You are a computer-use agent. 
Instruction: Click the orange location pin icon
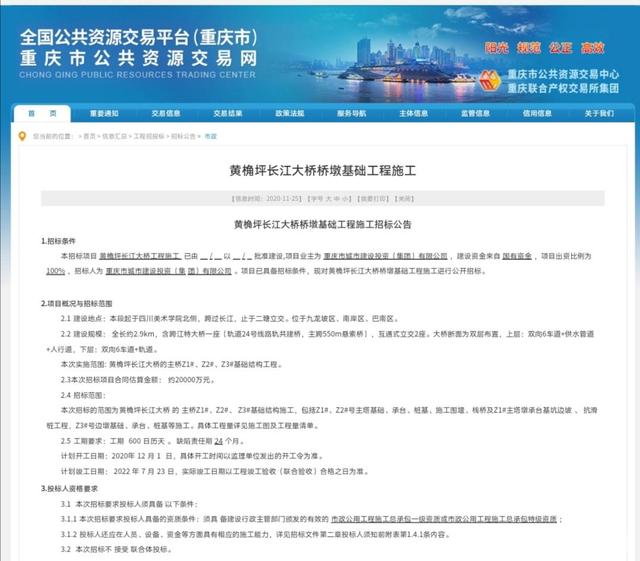(x=22, y=136)
